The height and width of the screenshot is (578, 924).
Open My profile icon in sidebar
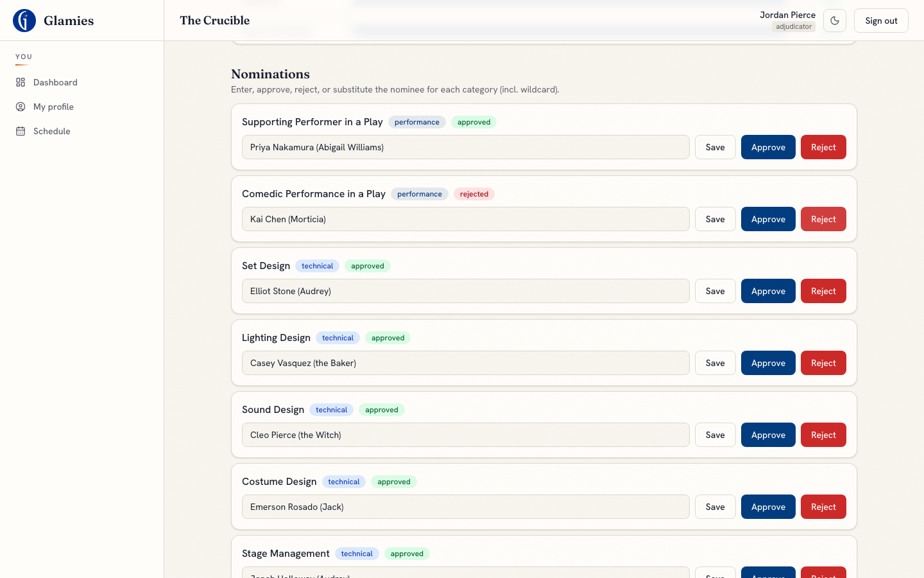pos(21,107)
